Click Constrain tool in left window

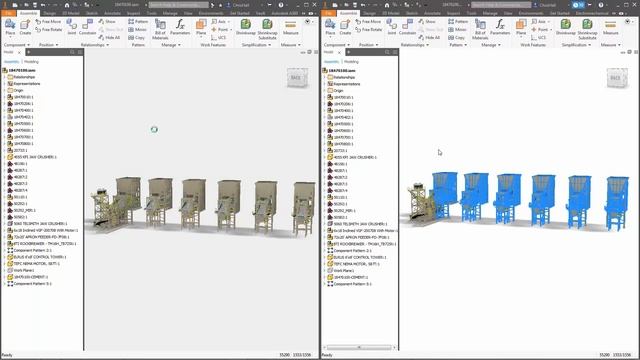pos(87,27)
